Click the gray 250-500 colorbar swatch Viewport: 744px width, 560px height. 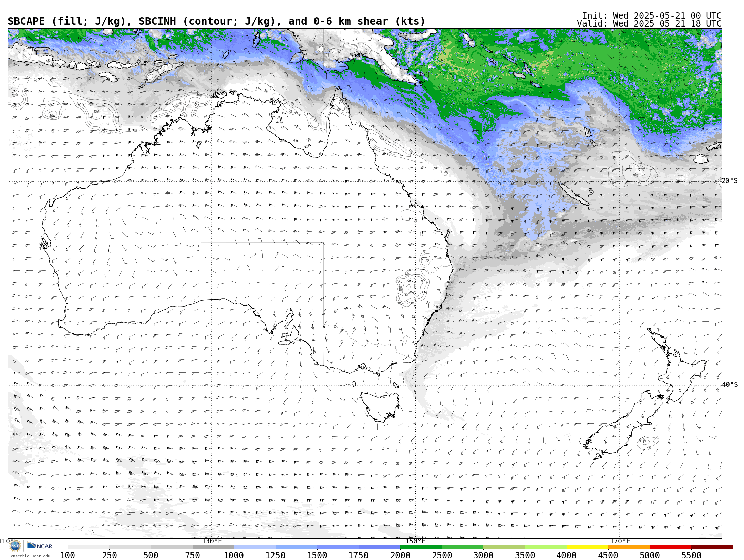[130, 547]
